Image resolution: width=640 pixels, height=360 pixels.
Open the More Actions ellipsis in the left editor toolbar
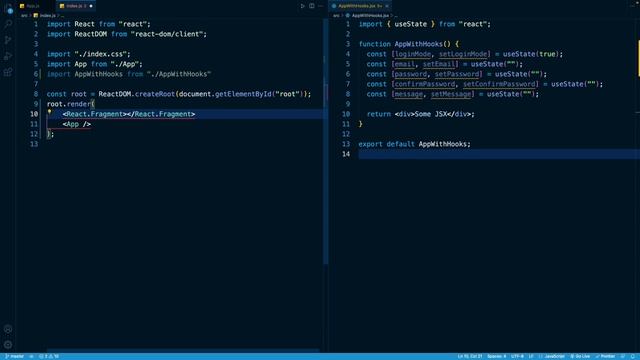point(321,6)
